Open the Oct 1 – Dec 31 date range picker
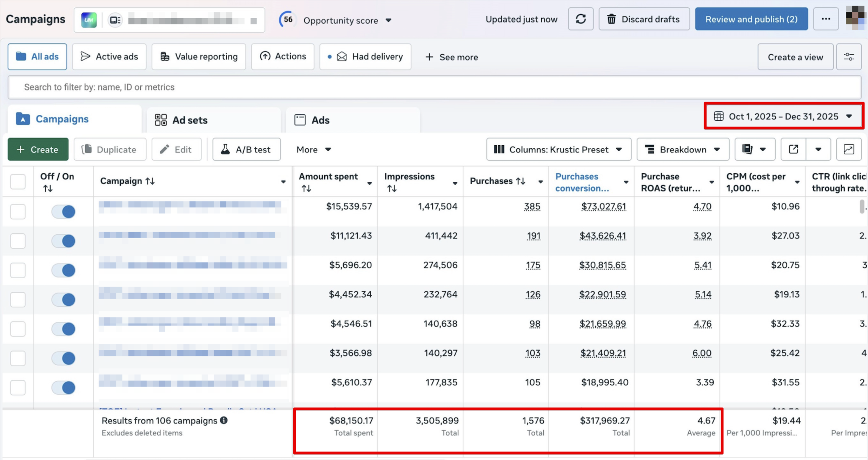Screen dimensions: 868x460 [x=783, y=116]
